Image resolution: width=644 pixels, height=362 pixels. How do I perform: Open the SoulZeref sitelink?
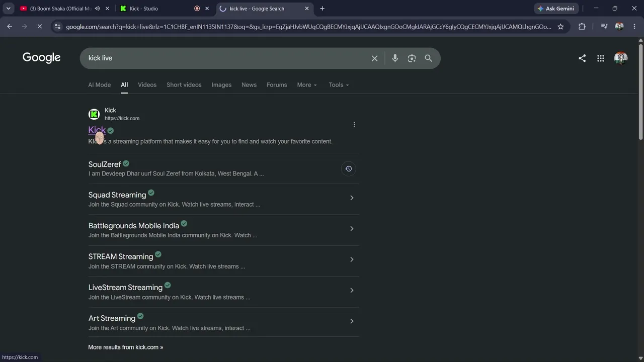105,164
